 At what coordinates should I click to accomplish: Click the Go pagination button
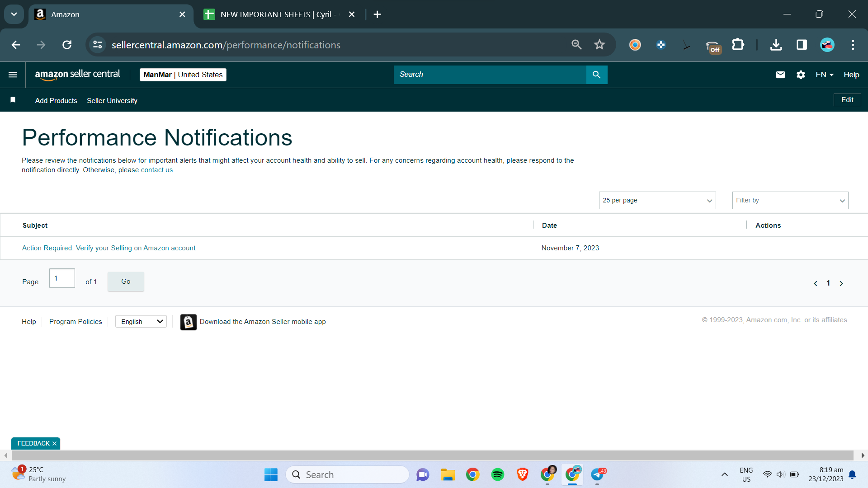(x=126, y=282)
